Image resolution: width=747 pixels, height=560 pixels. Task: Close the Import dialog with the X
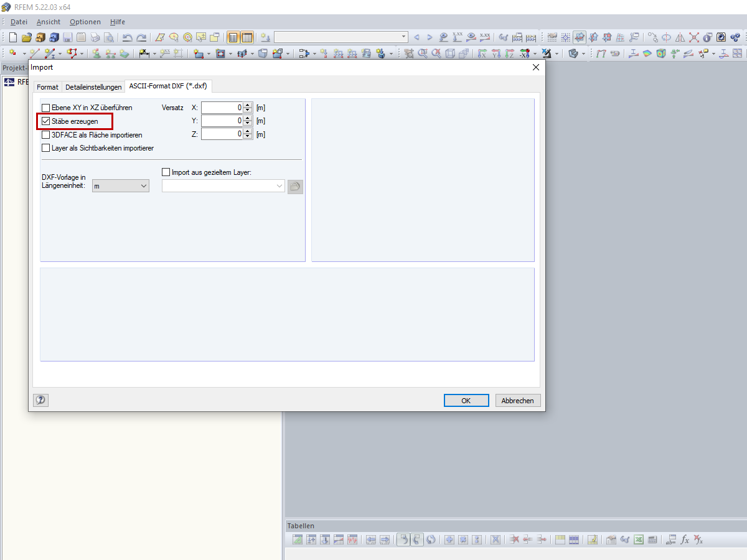(535, 67)
